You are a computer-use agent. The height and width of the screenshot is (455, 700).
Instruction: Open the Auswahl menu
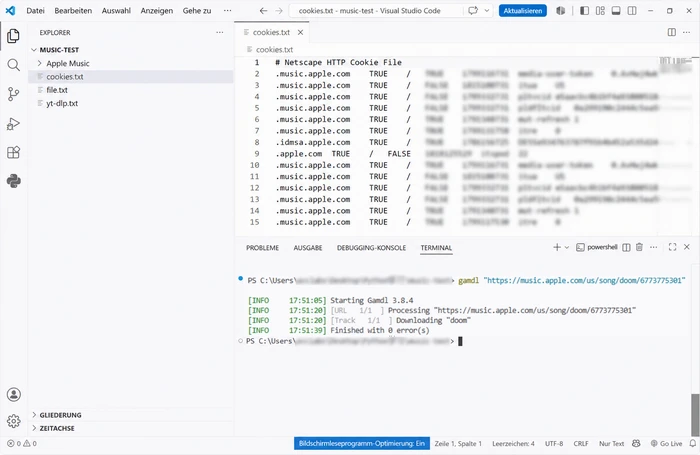[116, 11]
